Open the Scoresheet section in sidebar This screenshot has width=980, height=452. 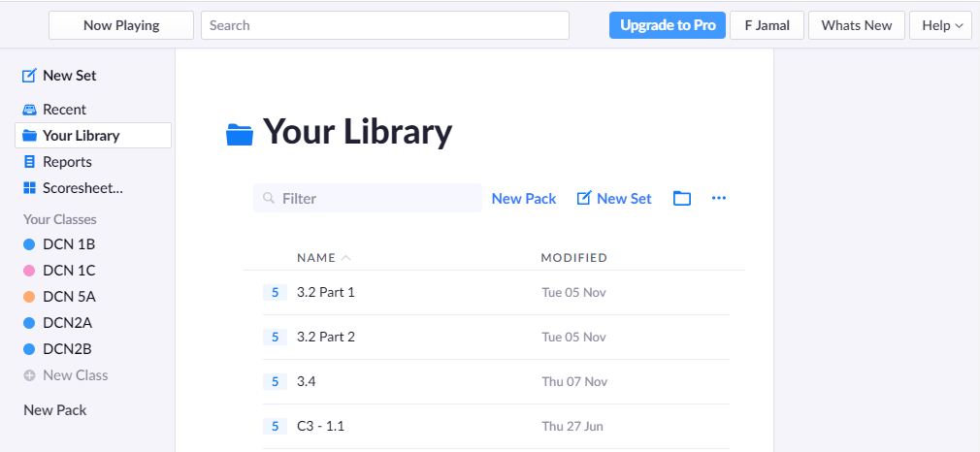coord(82,188)
